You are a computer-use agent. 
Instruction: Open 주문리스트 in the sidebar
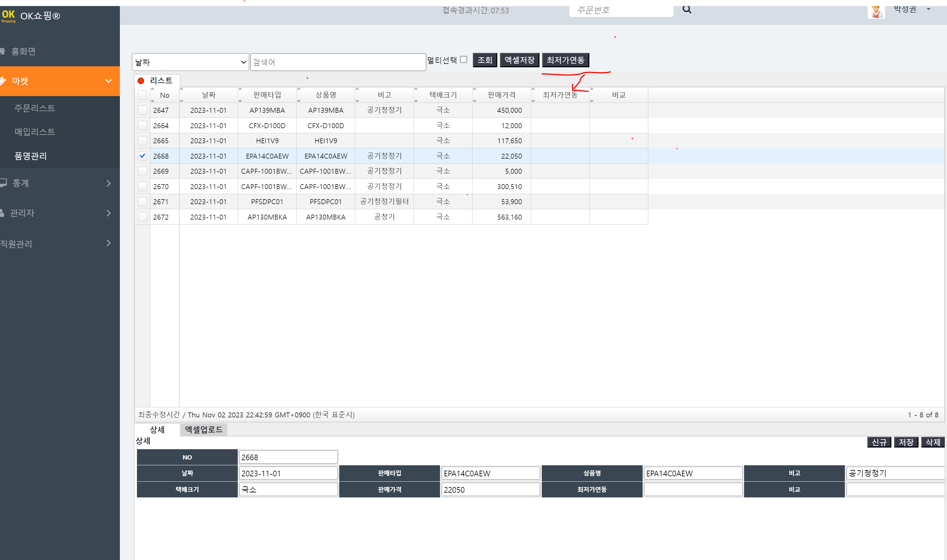click(x=35, y=108)
